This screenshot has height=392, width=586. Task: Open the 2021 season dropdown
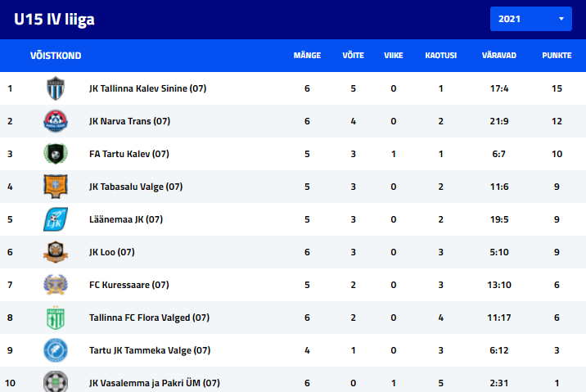pos(530,19)
